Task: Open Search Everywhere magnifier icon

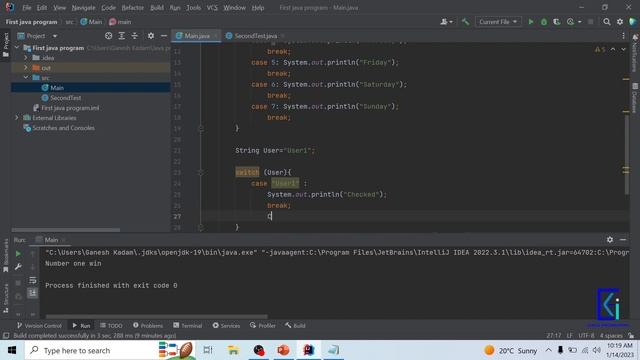Action: (607, 22)
